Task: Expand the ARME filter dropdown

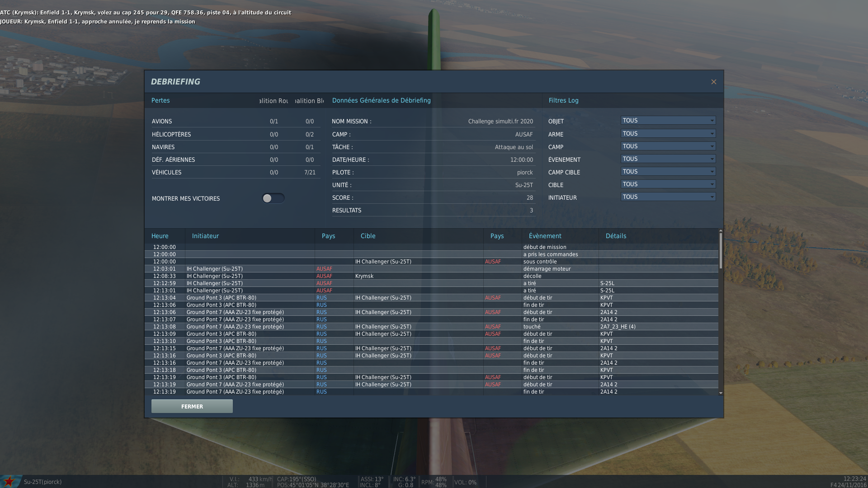Action: pyautogui.click(x=668, y=134)
